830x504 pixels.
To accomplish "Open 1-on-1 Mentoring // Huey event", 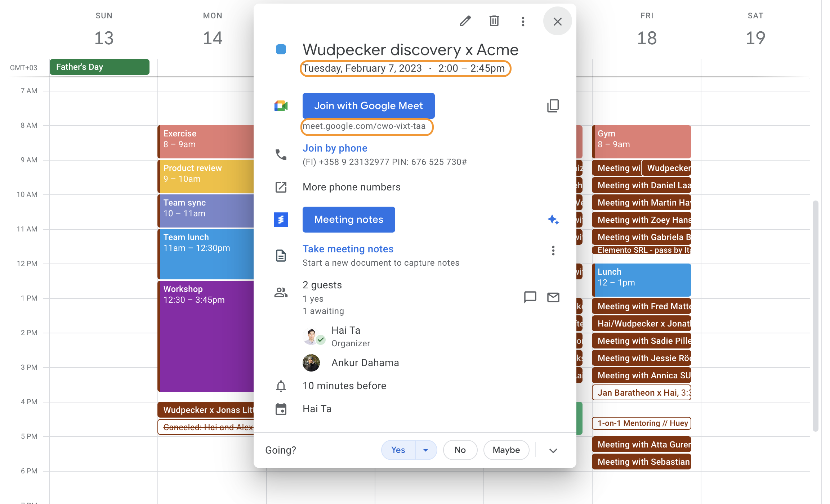I will (x=642, y=423).
